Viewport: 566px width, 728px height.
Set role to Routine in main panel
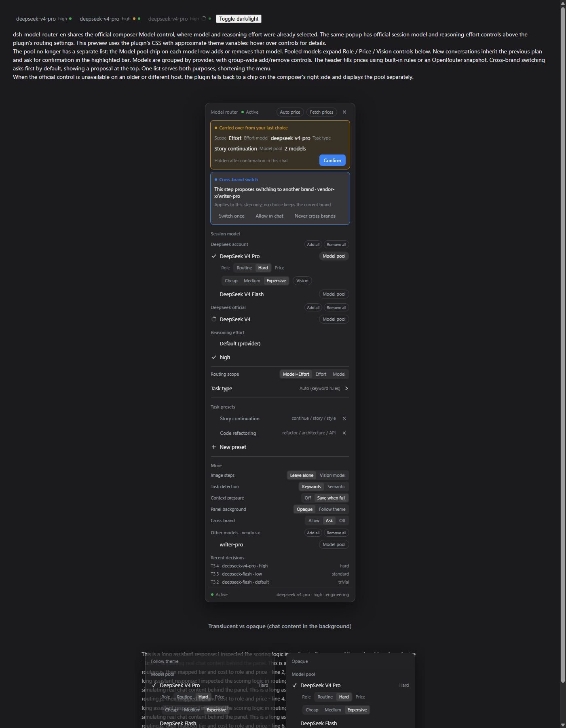[244, 268]
